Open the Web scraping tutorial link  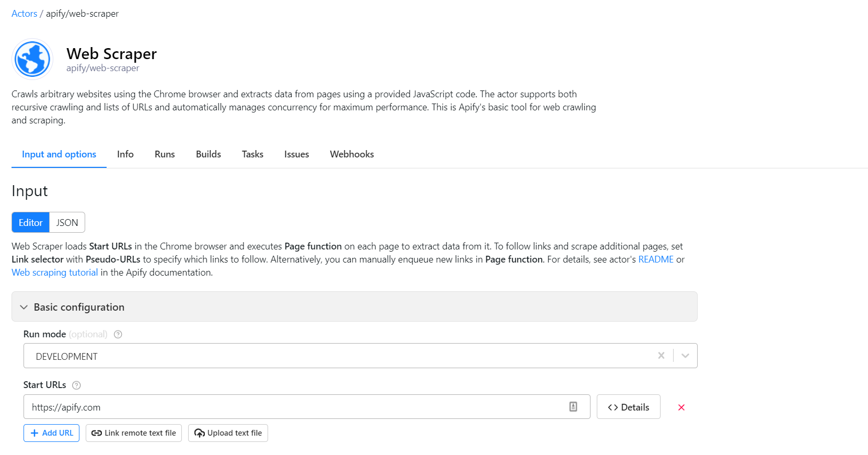tap(55, 272)
